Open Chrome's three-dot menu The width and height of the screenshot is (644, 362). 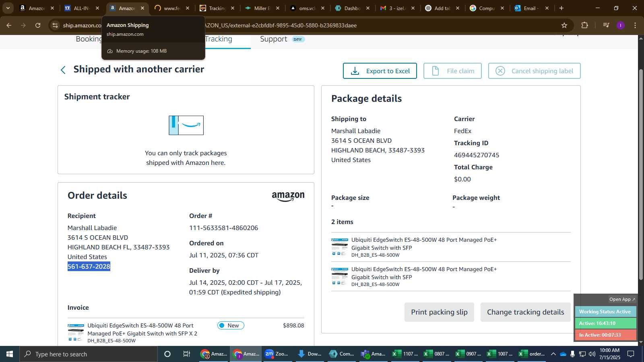tap(635, 25)
